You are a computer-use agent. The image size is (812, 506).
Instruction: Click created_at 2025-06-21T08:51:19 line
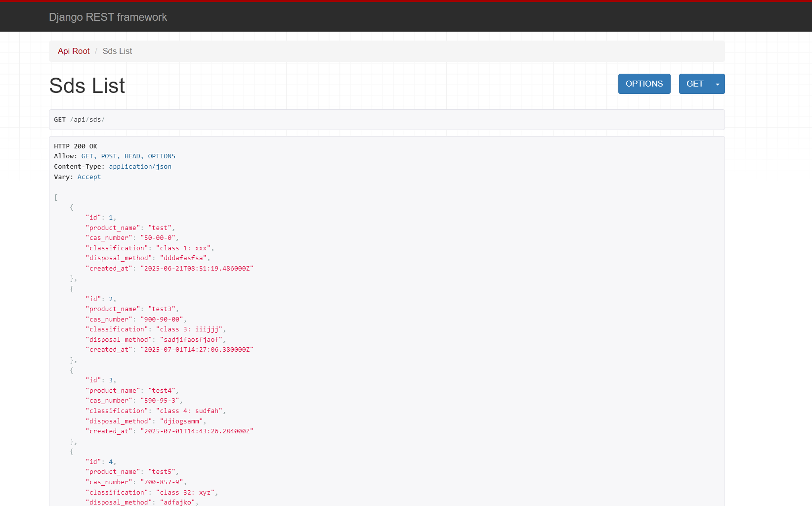tap(170, 269)
